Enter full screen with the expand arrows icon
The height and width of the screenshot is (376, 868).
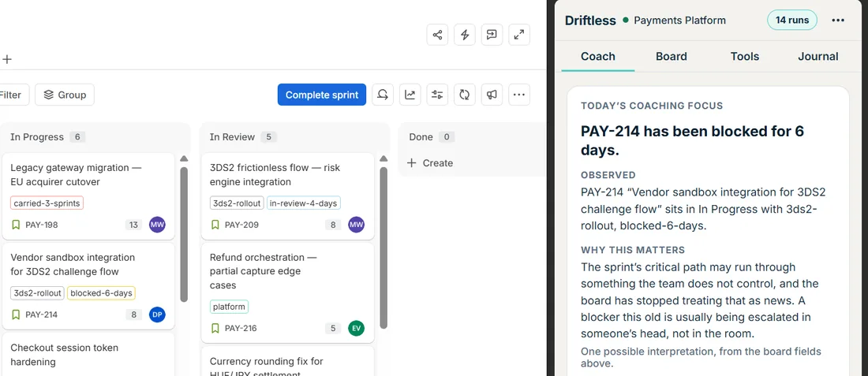518,35
